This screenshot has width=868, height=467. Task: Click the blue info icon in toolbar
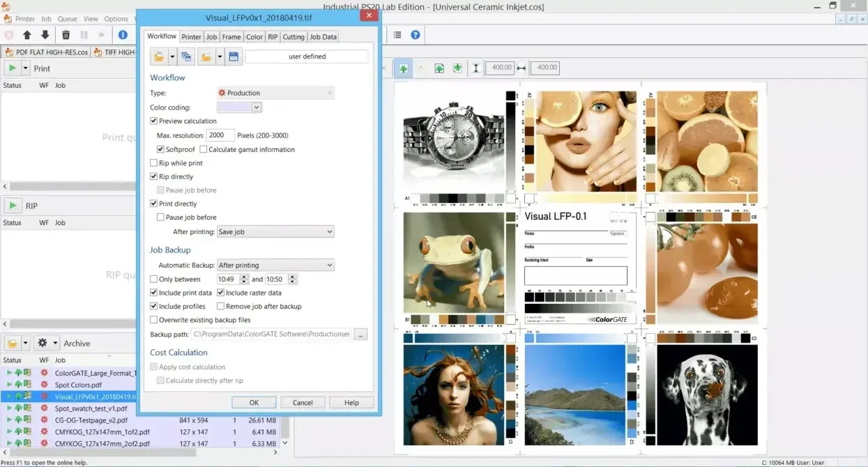(x=123, y=35)
